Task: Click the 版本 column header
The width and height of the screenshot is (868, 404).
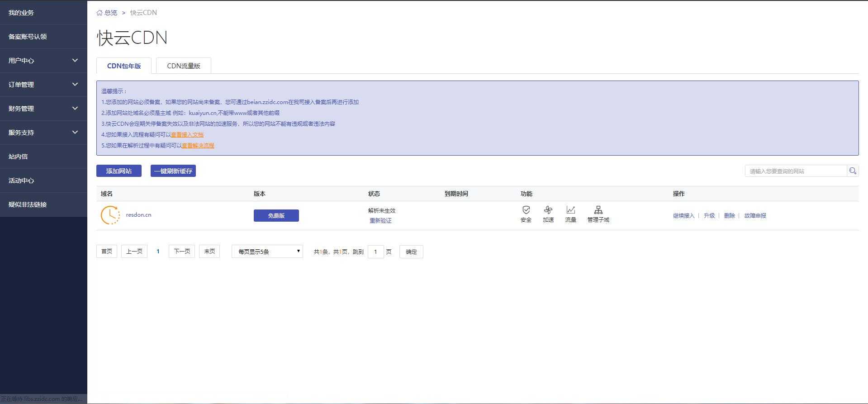Action: point(260,194)
